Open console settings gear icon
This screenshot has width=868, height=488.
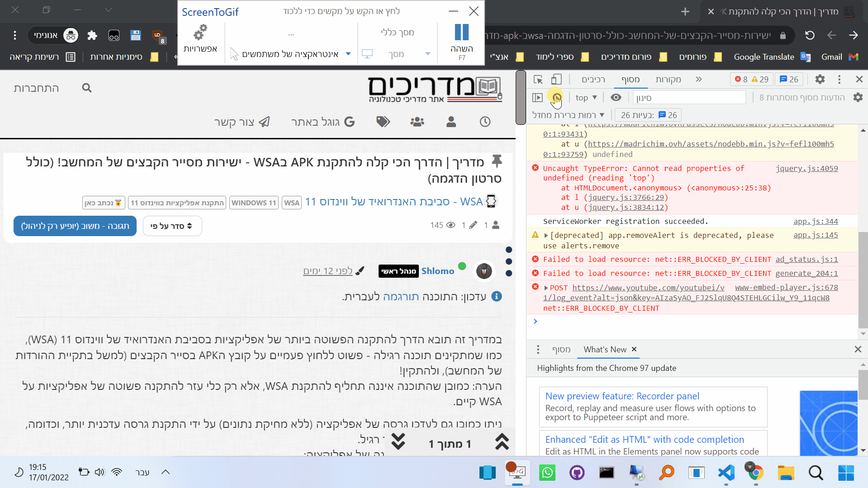tap(858, 97)
